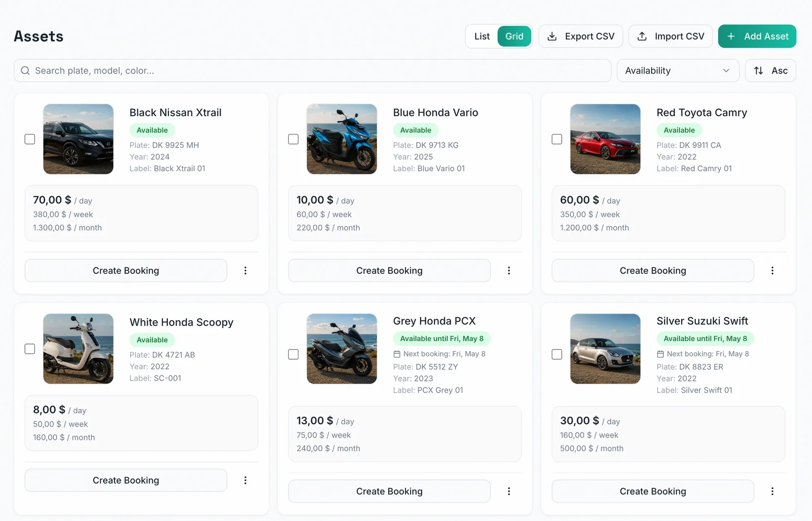Image resolution: width=812 pixels, height=521 pixels.
Task: Open more options for White Honda Scoopy
Action: point(245,480)
